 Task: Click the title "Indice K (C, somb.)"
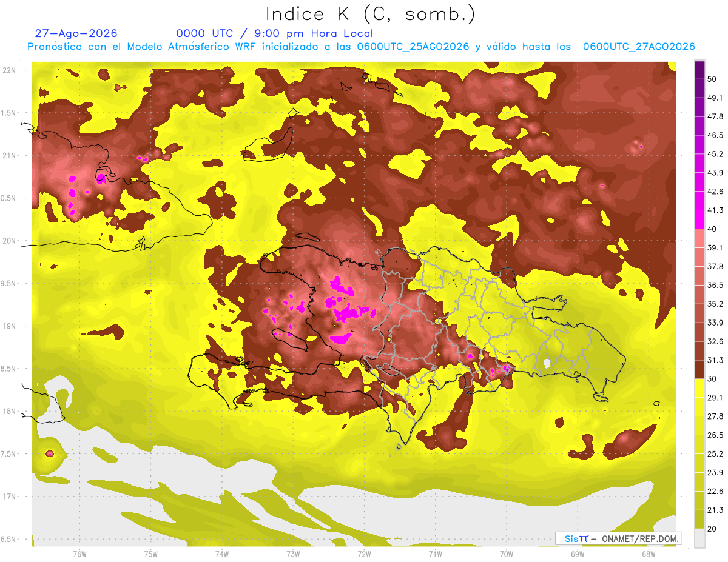click(x=370, y=14)
